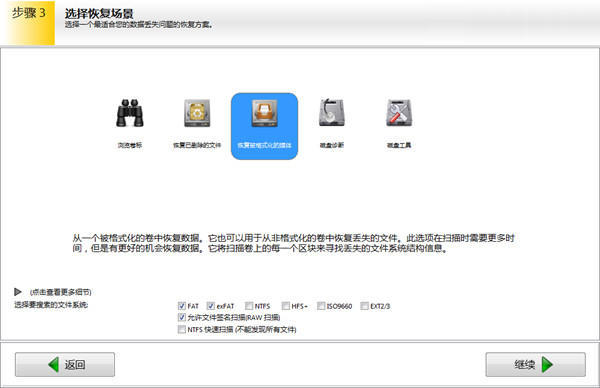The image size is (600, 388).
Task: Select the highlighted Recover Formatted Media scenario
Action: pyautogui.click(x=264, y=126)
